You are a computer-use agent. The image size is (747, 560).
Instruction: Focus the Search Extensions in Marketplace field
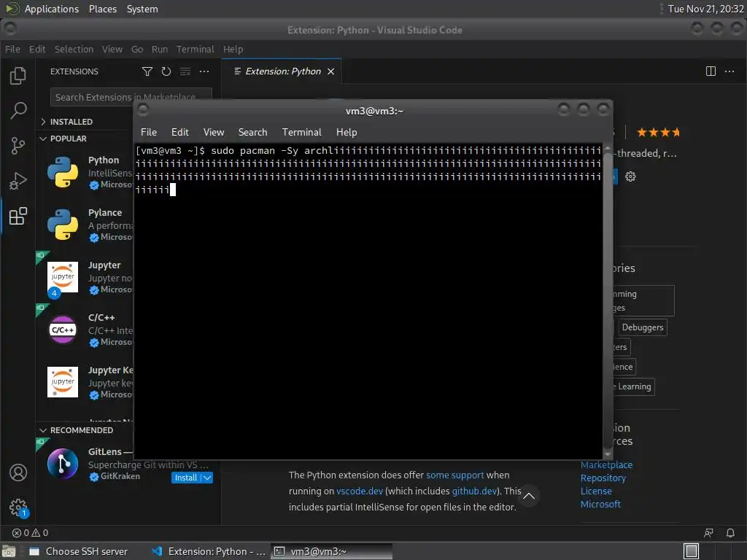[131, 97]
